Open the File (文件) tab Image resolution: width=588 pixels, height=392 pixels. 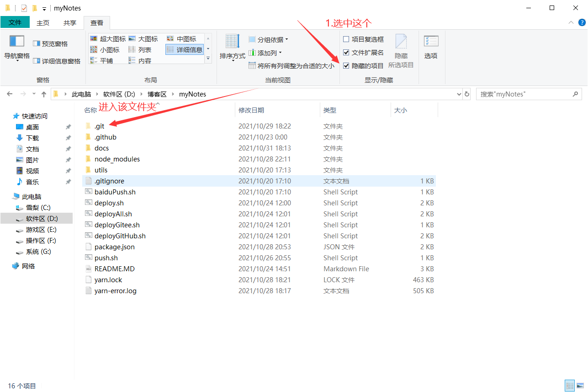(x=15, y=22)
